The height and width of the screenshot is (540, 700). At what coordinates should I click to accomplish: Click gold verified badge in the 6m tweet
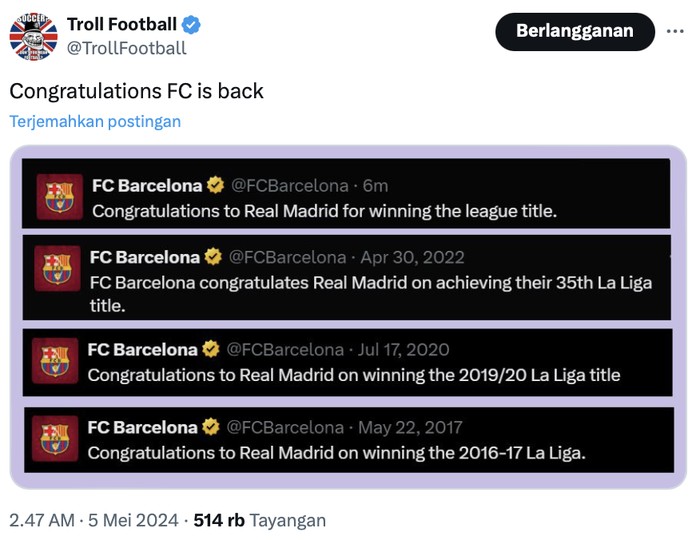pyautogui.click(x=215, y=185)
